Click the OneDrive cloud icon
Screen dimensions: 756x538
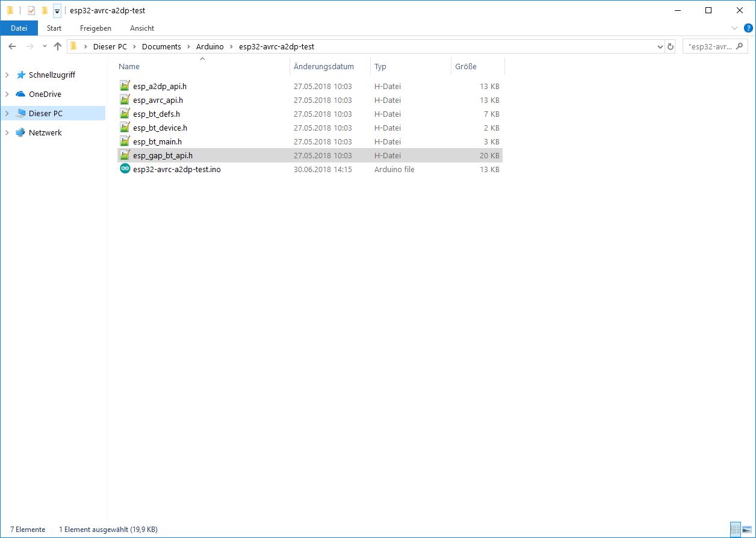coord(21,94)
